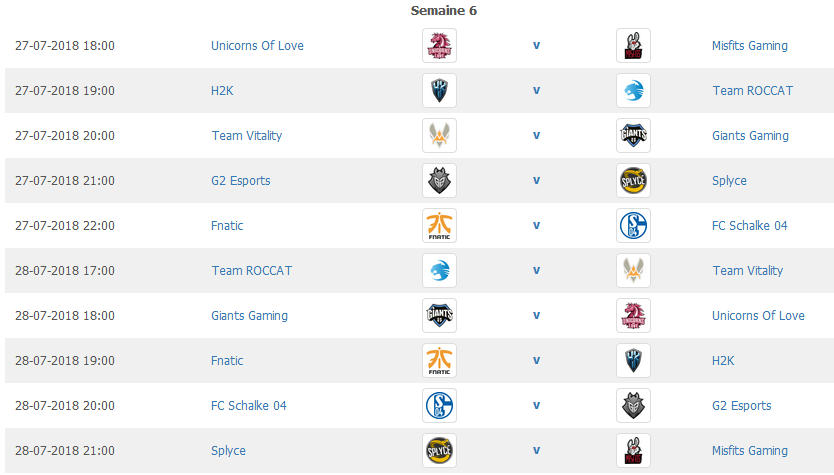Open the Giants Gaming link at 28-07 18:00
The width and height of the screenshot is (834, 475).
click(249, 316)
